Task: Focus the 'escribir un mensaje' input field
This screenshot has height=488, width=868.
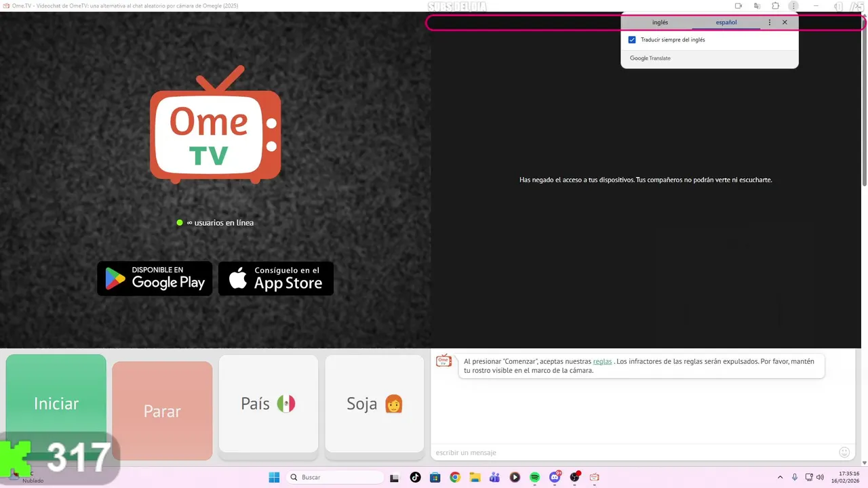Action: 634,452
